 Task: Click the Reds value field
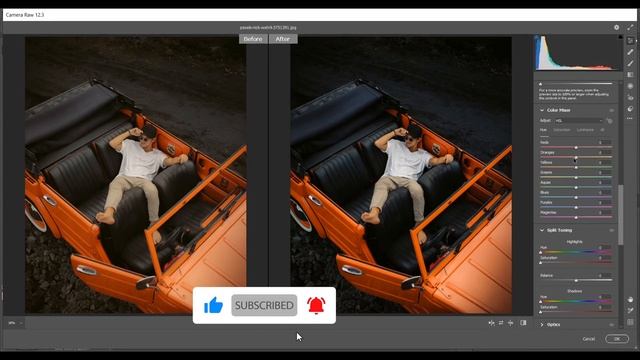604,142
